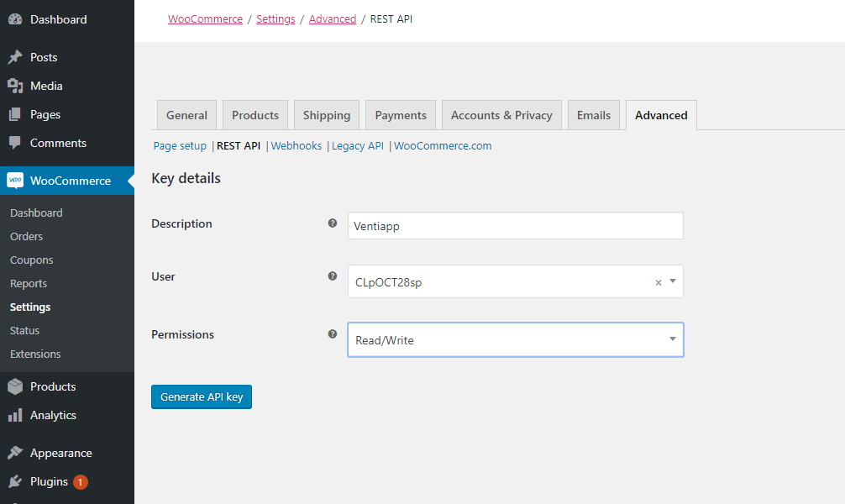Click the Description input field with Ventiapp
The height and width of the screenshot is (504, 845).
click(x=516, y=226)
